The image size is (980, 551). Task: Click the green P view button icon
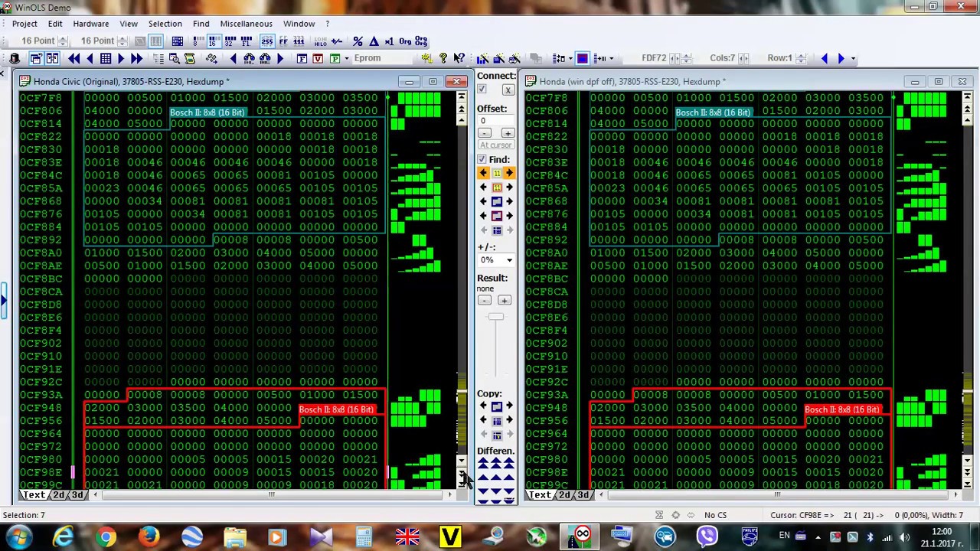click(335, 58)
